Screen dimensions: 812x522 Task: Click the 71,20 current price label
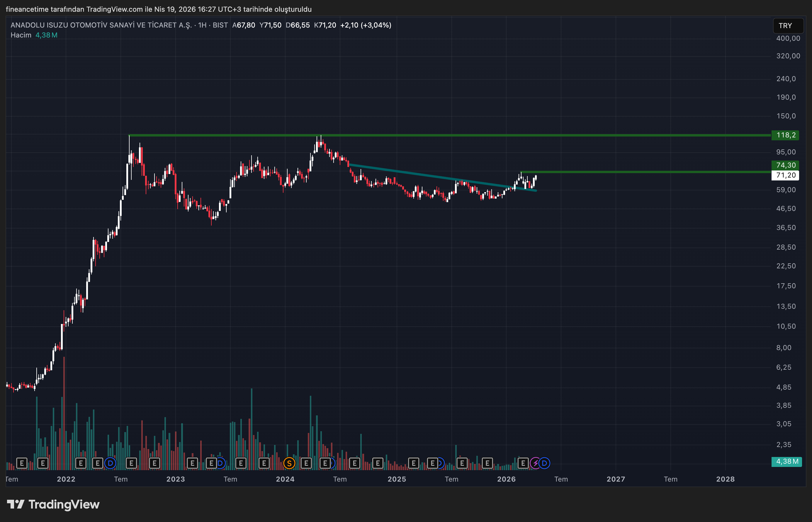click(785, 175)
